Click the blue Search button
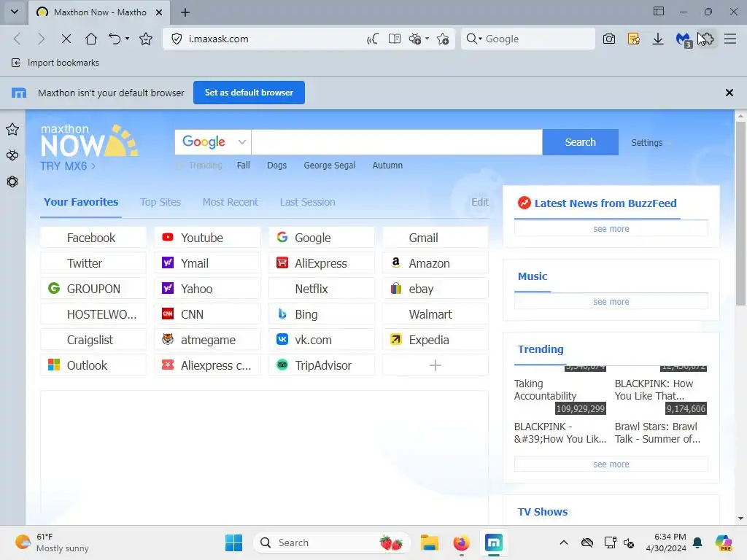This screenshot has height=560, width=747. coord(580,142)
